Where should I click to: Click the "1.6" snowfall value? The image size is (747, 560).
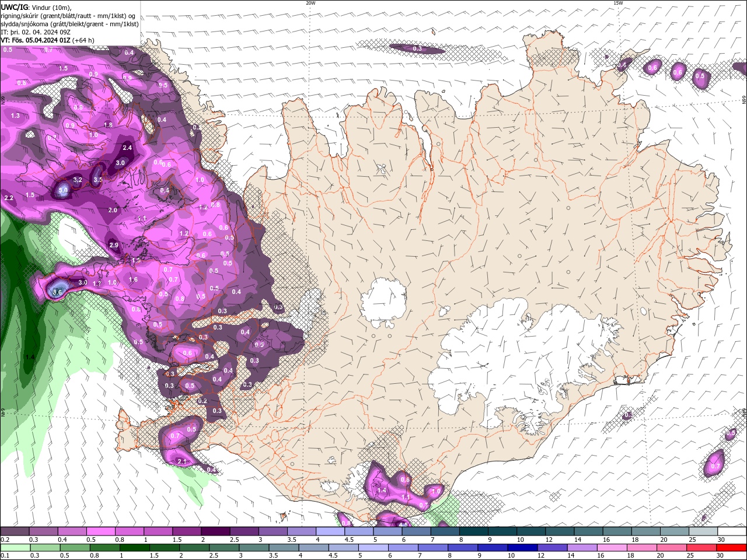(133, 280)
